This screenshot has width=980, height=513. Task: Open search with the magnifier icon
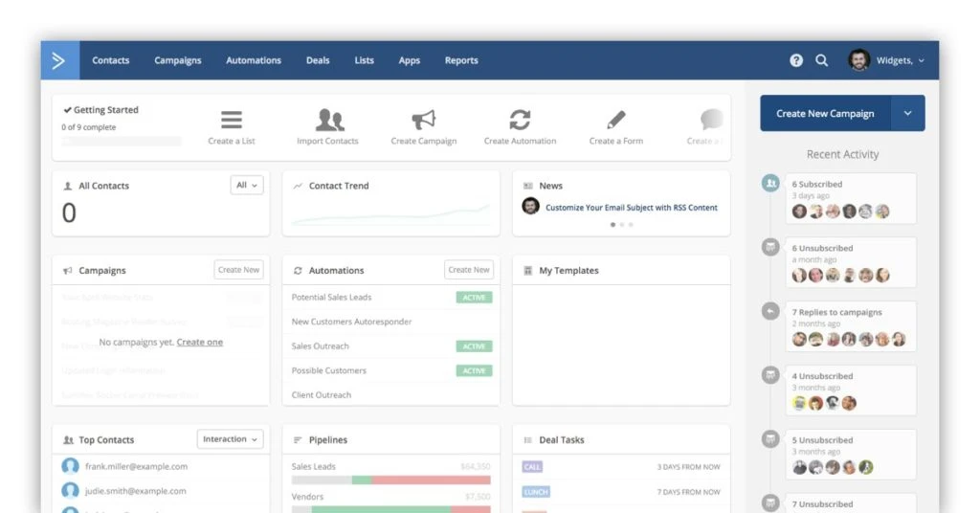click(821, 60)
